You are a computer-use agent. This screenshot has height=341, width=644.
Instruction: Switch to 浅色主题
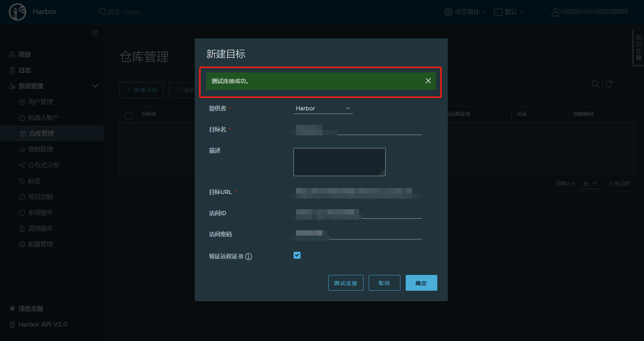(x=26, y=308)
